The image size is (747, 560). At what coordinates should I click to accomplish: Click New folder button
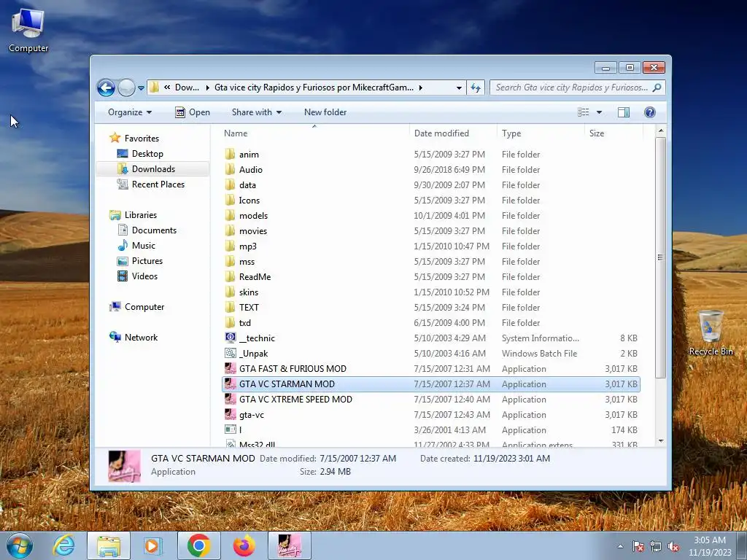point(325,112)
